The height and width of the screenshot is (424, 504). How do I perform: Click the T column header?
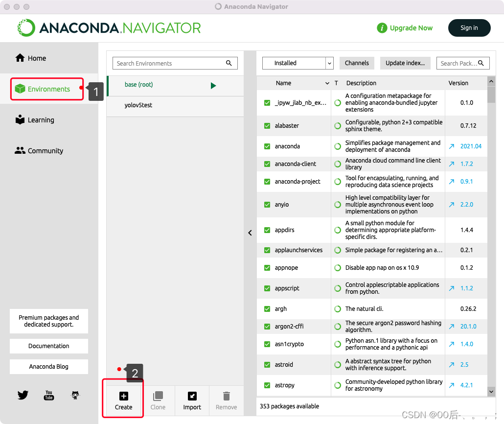336,83
